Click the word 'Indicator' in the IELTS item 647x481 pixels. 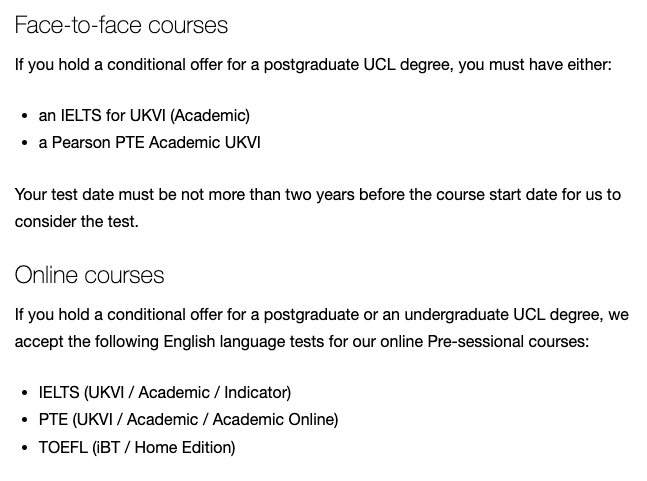[x=257, y=392]
